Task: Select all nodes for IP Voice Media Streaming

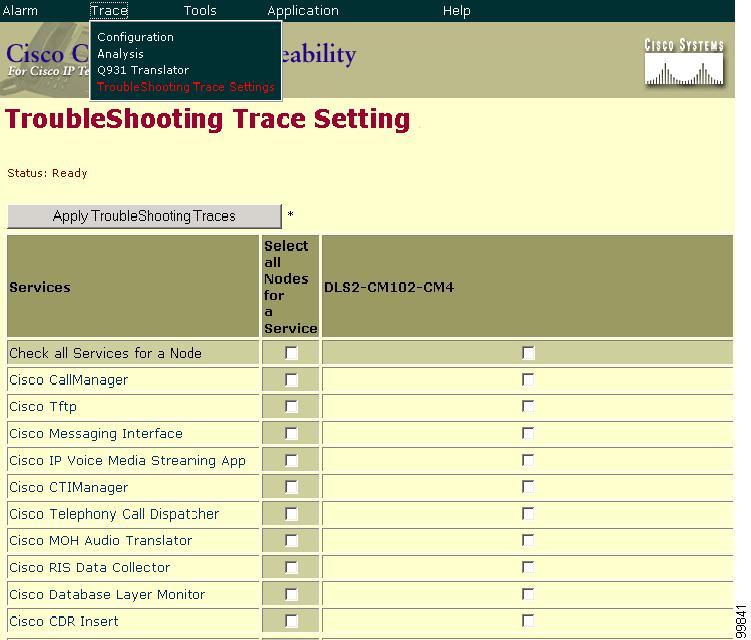Action: click(x=291, y=460)
